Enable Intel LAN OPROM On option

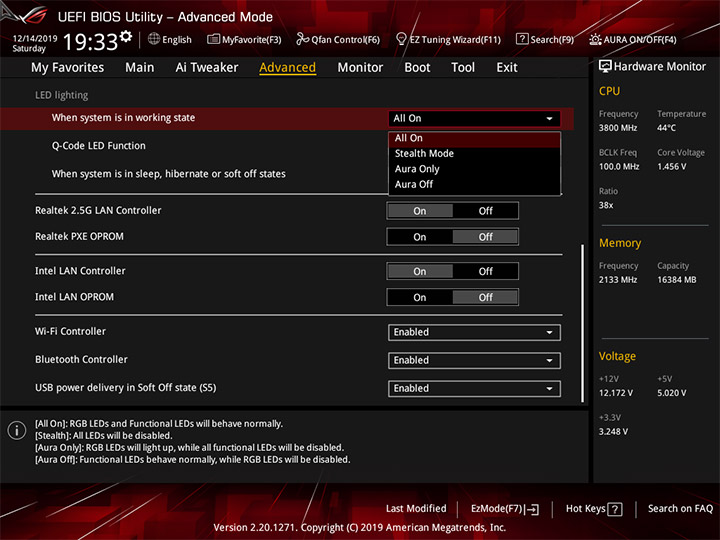[x=420, y=298]
